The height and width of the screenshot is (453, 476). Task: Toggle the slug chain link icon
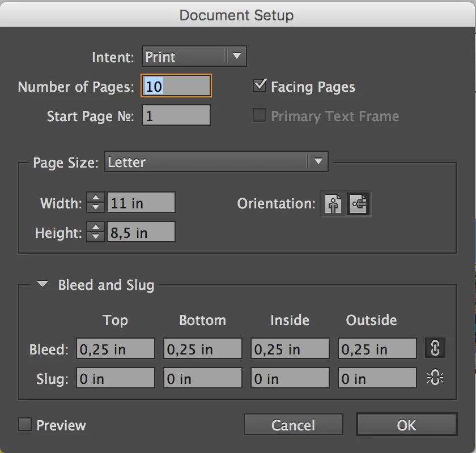(435, 378)
